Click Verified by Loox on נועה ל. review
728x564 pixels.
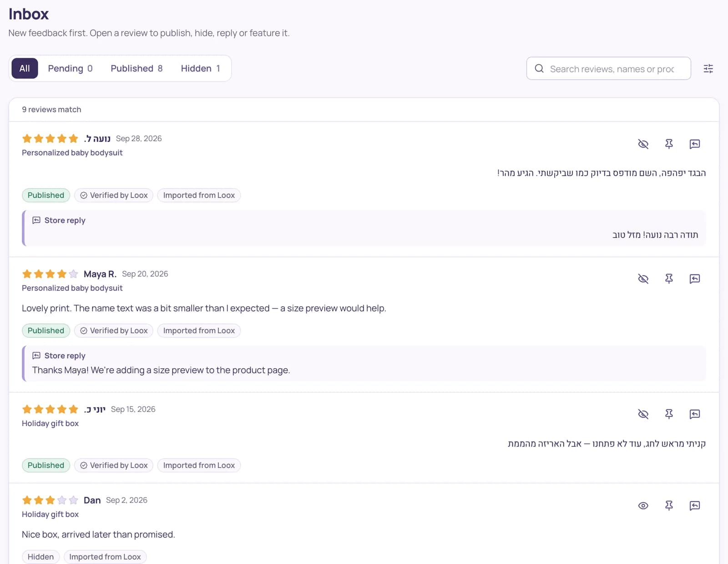coord(114,195)
